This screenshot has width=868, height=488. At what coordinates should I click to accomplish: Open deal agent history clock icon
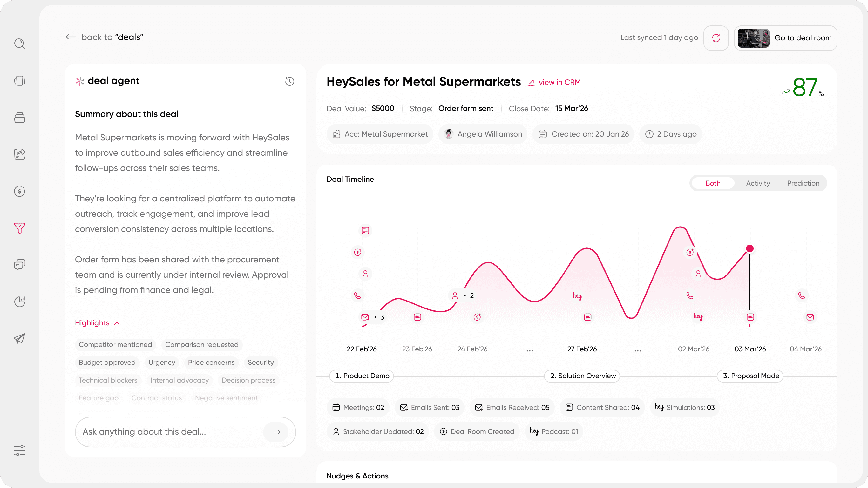289,81
